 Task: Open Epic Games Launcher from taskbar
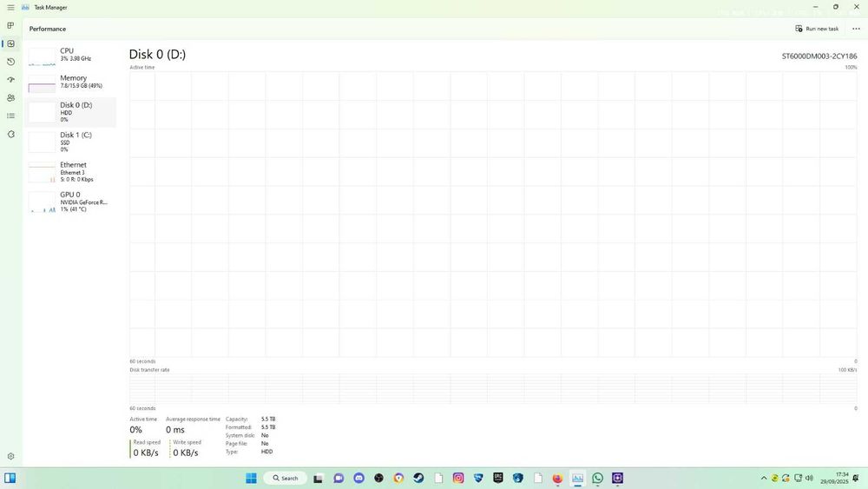[x=498, y=478]
